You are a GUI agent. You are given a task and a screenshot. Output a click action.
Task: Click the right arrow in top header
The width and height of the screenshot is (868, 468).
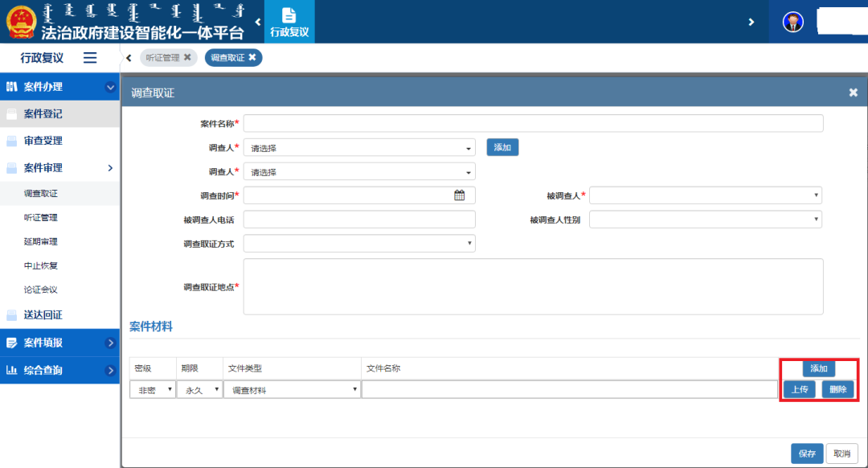(751, 23)
